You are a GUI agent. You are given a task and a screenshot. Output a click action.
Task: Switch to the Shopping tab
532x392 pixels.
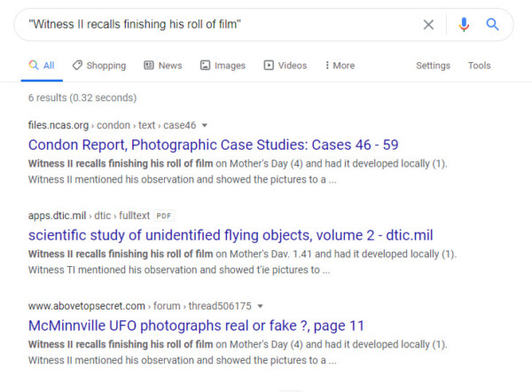coord(99,66)
